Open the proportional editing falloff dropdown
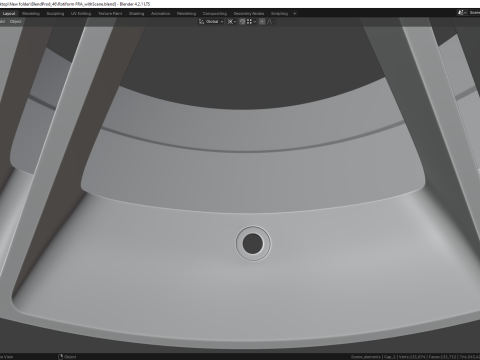Viewport: 480px width, 360px height. tap(271, 22)
